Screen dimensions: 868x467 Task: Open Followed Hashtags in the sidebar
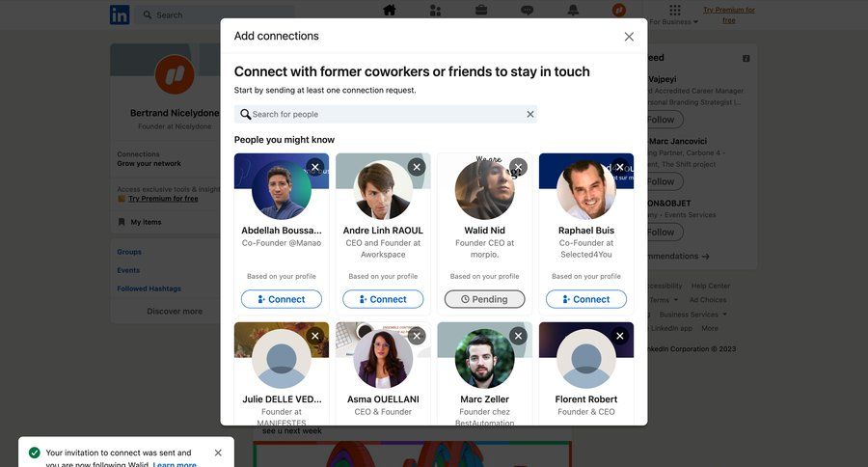pyautogui.click(x=149, y=288)
